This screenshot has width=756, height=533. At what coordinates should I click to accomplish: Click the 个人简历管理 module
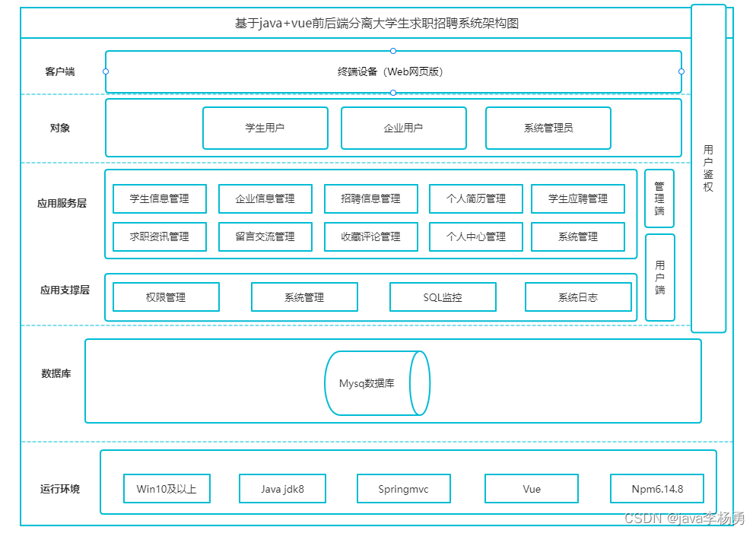(x=476, y=198)
